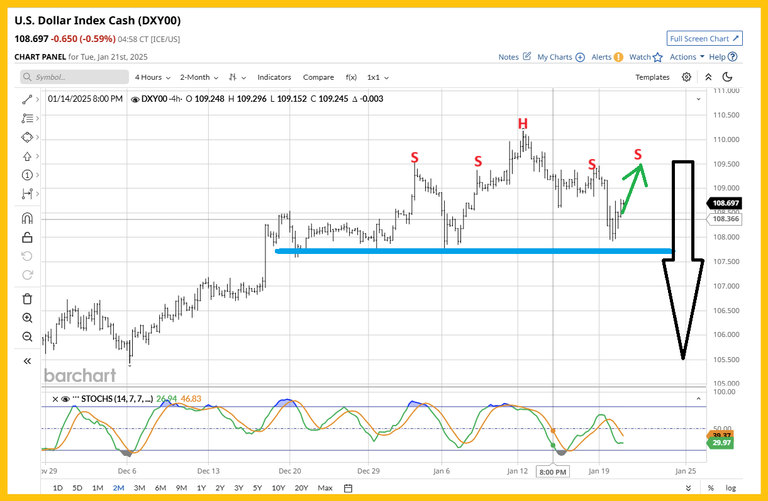This screenshot has height=501, width=768.
Task: Open the Actions dropdown menu
Action: (x=686, y=57)
